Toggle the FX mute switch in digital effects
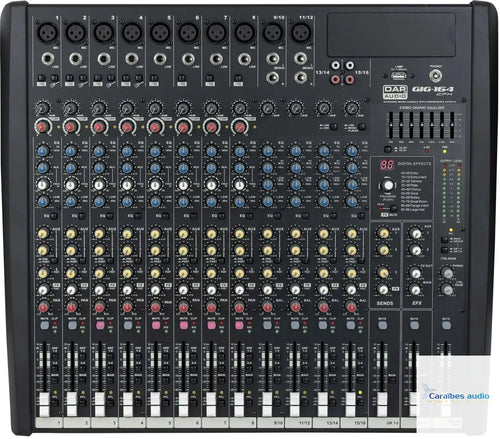The width and height of the screenshot is (500, 439). pos(394,208)
